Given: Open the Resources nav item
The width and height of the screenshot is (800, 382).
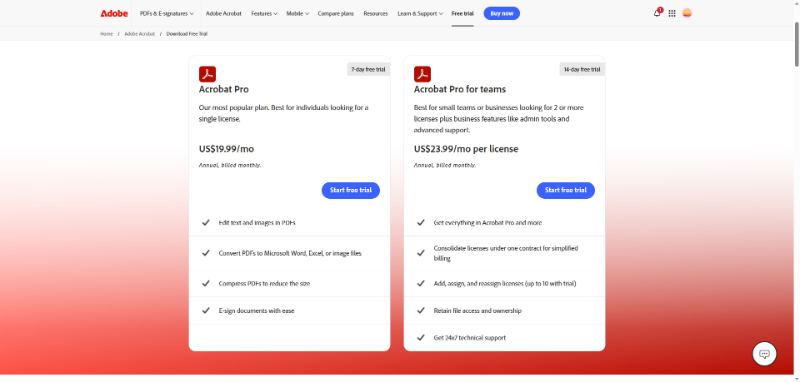Looking at the screenshot, I should click(376, 14).
